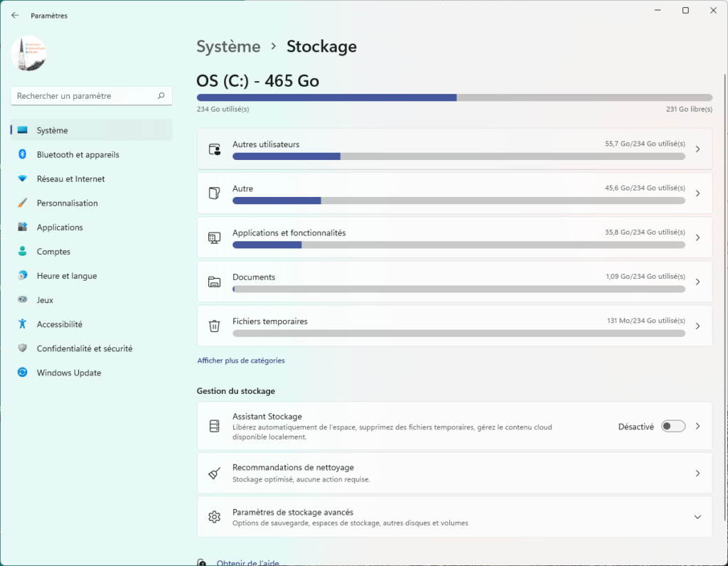
Task: Toggle the Assistant Stockage switch on
Action: click(x=673, y=426)
